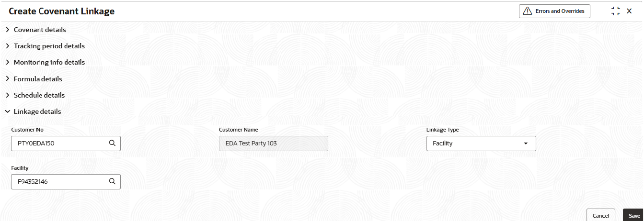Expand the Formula details section
This screenshot has width=644, height=221.
tap(38, 79)
